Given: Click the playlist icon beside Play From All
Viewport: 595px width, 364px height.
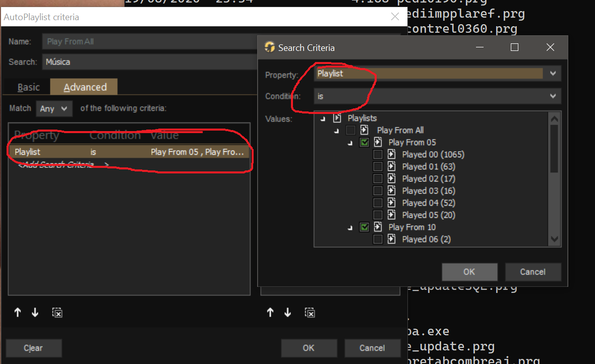Looking at the screenshot, I should pos(364,130).
